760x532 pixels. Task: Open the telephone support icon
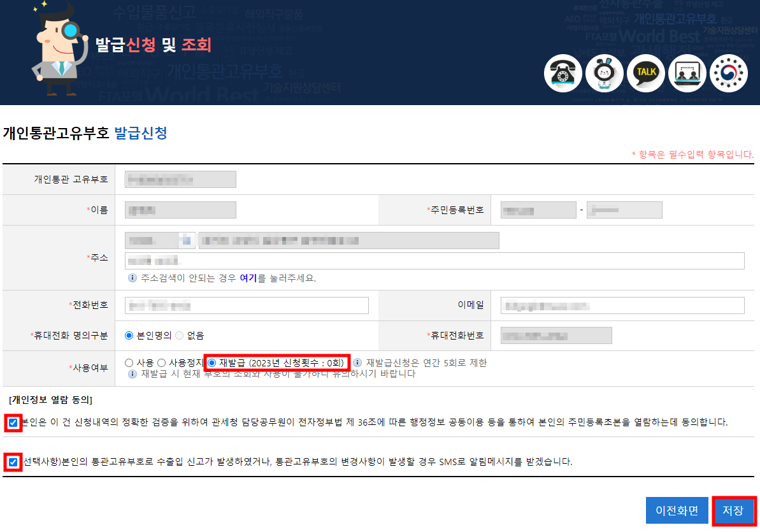pyautogui.click(x=563, y=73)
